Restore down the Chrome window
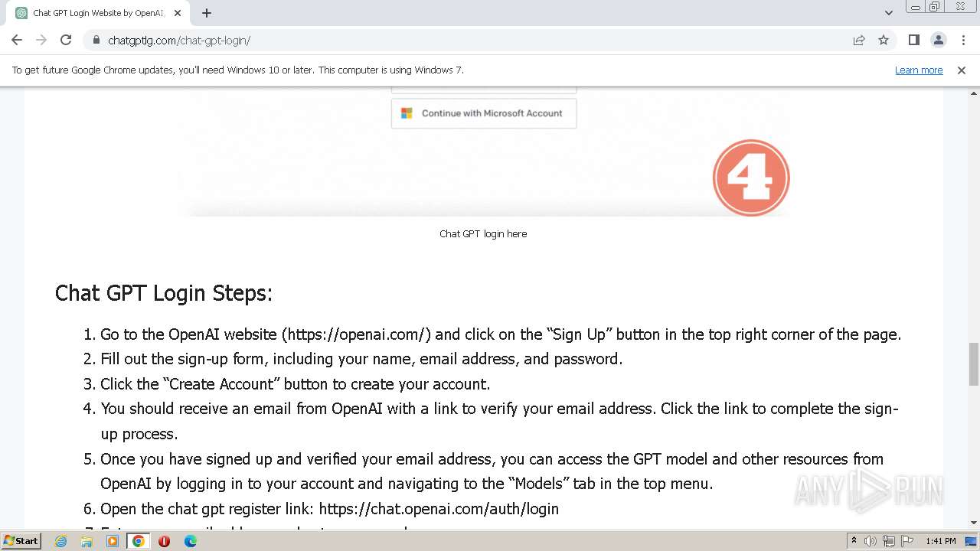 [935, 7]
